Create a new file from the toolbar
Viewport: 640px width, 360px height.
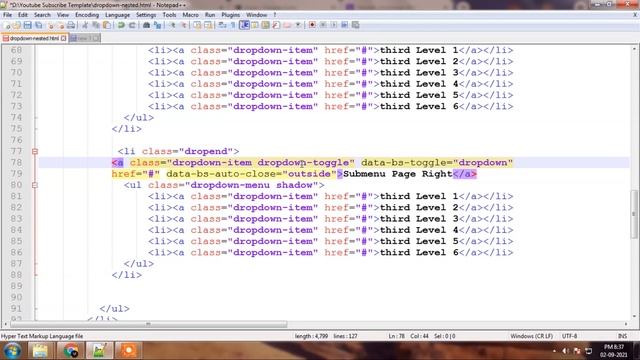pos(7,25)
